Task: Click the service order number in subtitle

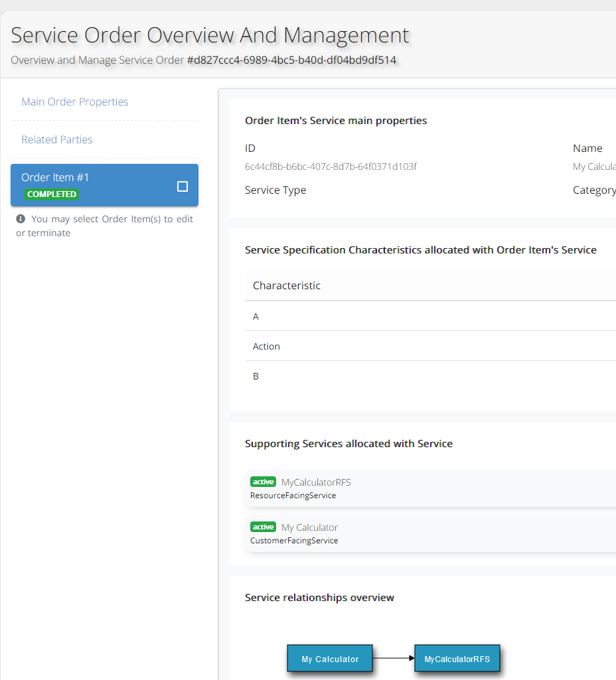Action: pyautogui.click(x=291, y=60)
